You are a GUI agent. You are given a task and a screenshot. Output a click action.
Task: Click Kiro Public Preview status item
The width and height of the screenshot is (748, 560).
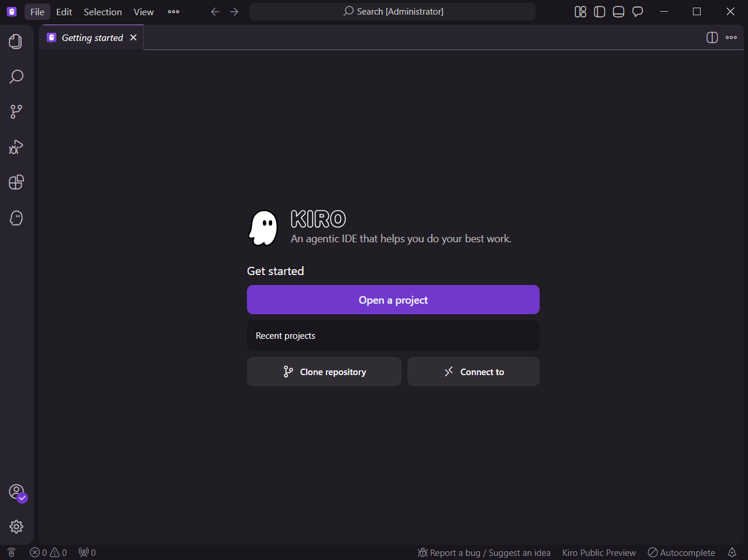(x=599, y=552)
